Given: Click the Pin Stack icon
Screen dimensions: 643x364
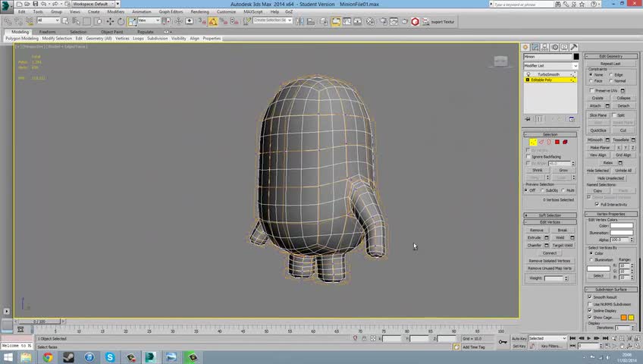Looking at the screenshot, I should [528, 119].
